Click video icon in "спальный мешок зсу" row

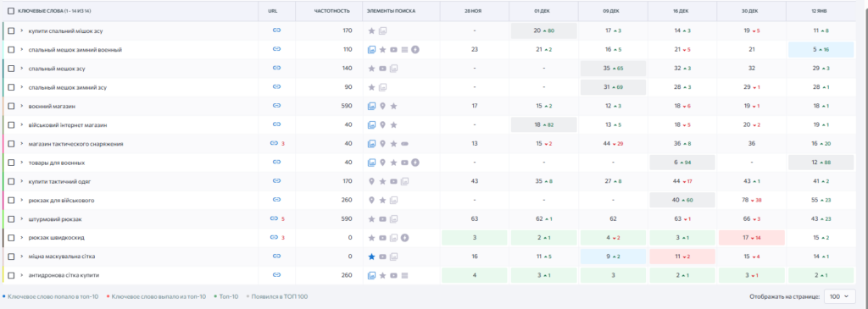click(382, 69)
